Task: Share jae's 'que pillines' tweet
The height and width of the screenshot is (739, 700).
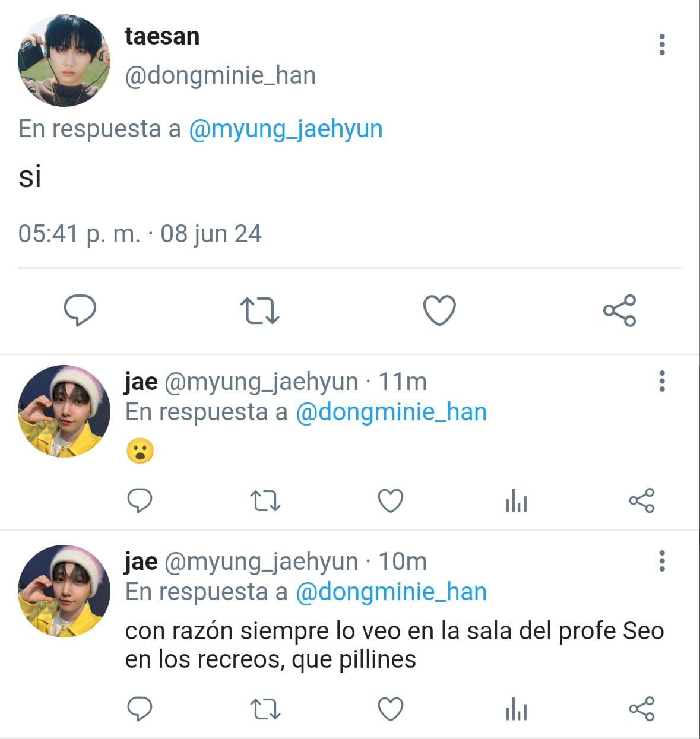Action: (642, 709)
